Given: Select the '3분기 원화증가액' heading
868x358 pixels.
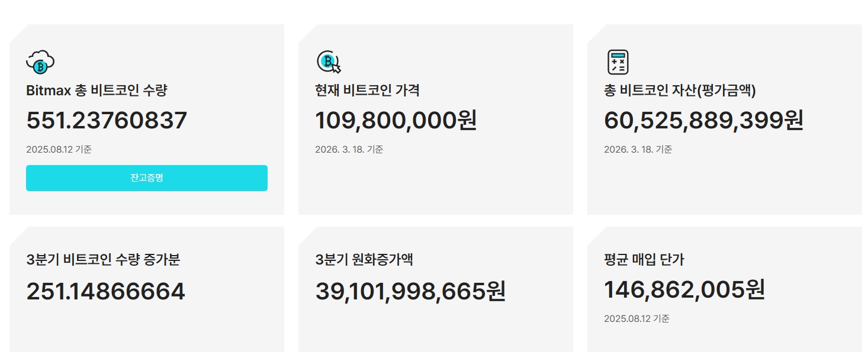Looking at the screenshot, I should 364,259.
